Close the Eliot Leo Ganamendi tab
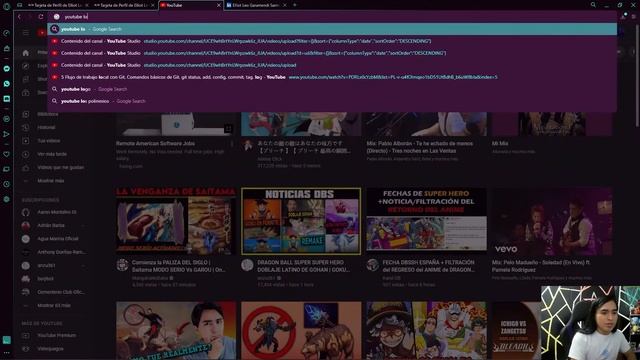The image size is (640, 360). tap(284, 5)
